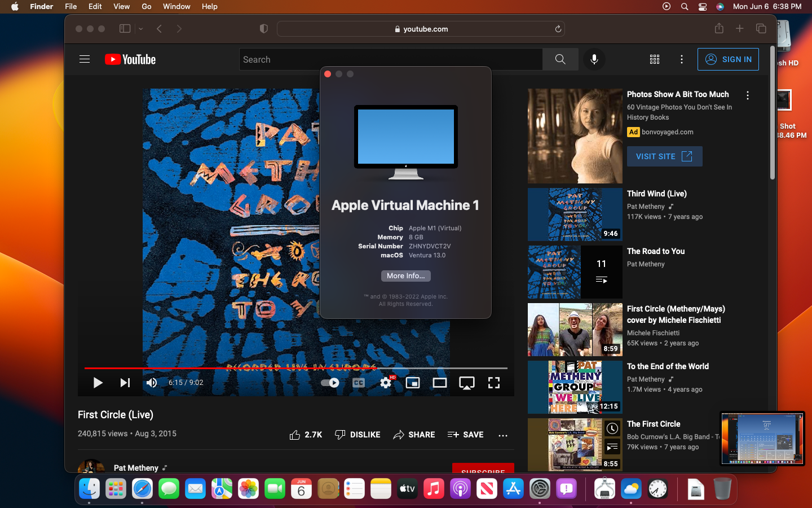
Task: Show Safari tab overview
Action: [761, 29]
